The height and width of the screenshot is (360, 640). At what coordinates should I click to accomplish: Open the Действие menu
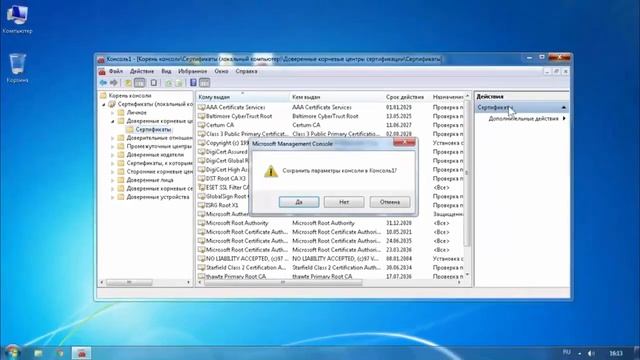point(142,71)
